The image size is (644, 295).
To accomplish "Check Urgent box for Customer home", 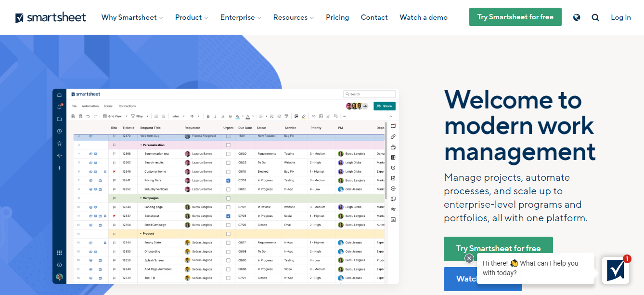I will [x=228, y=172].
